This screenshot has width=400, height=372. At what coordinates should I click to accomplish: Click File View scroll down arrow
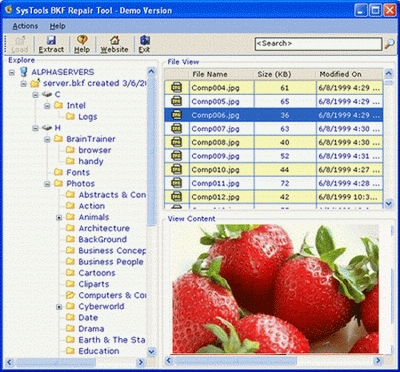(389, 203)
